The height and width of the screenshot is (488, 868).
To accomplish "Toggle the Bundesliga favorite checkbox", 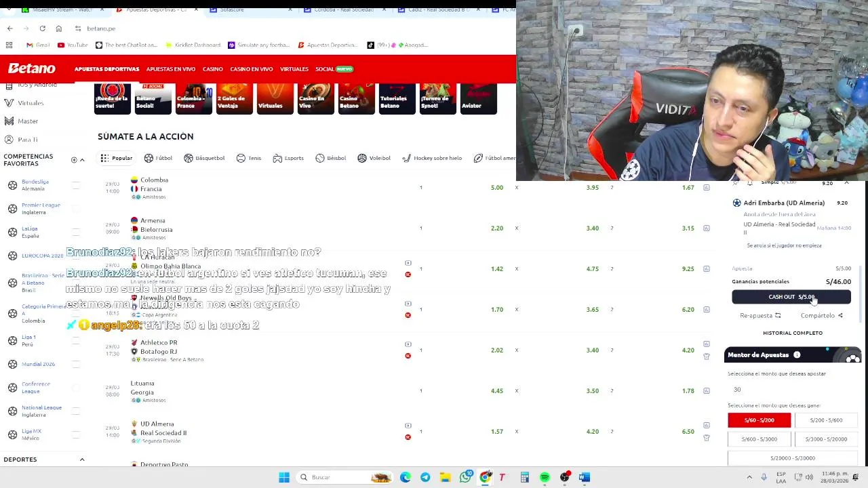I will pyautogui.click(x=76, y=185).
